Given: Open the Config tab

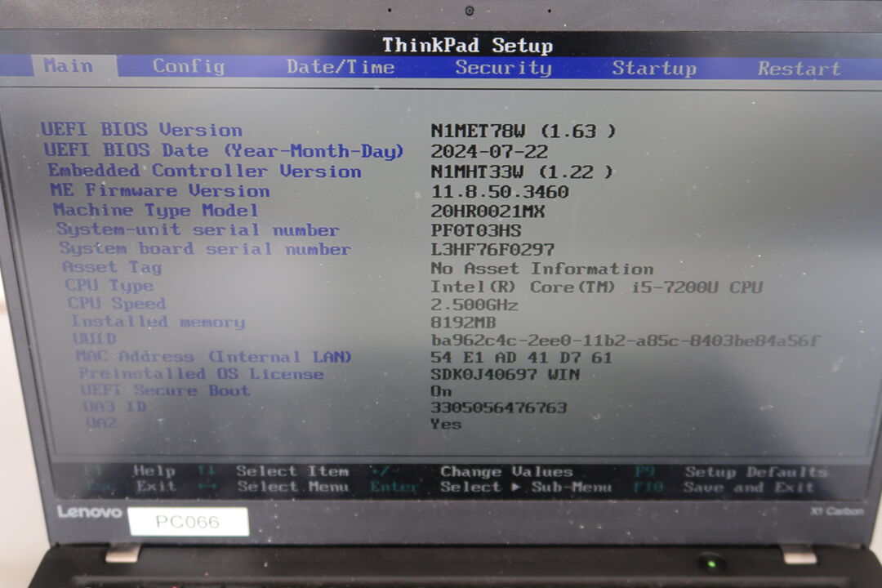Looking at the screenshot, I should 188,67.
